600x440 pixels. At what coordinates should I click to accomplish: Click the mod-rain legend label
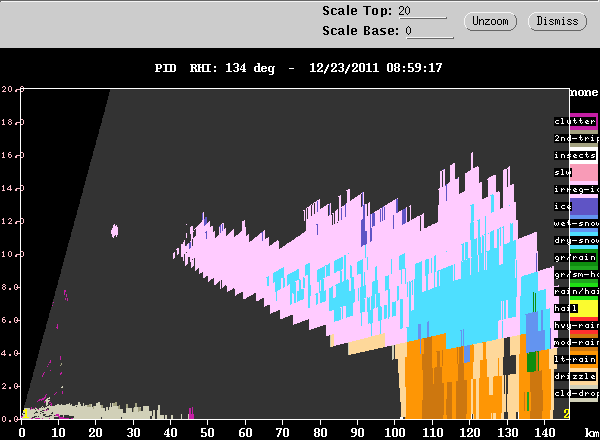click(576, 342)
